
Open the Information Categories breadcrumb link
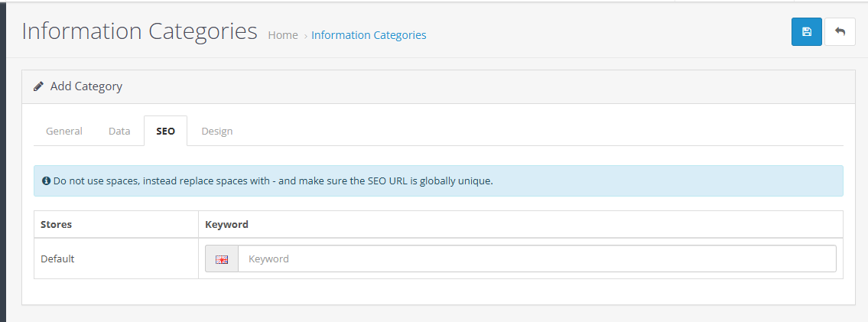(369, 35)
